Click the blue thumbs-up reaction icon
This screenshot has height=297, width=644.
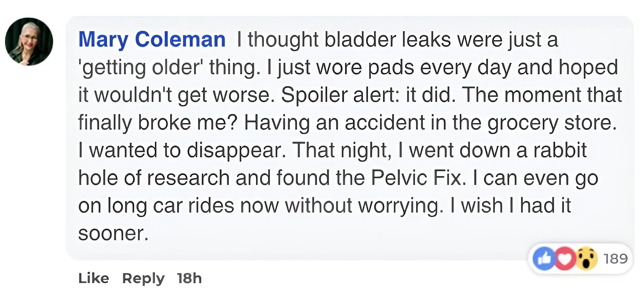pyautogui.click(x=544, y=259)
